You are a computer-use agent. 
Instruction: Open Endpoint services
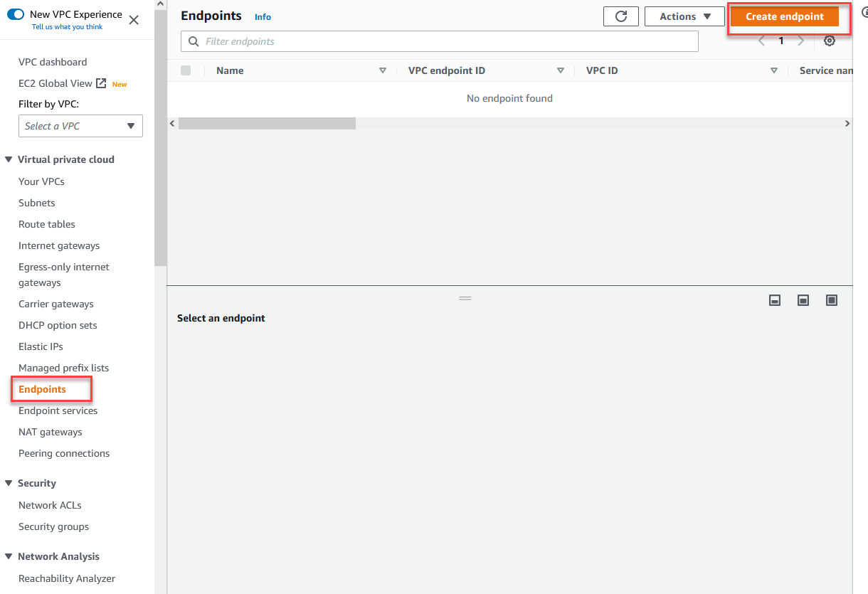(58, 410)
